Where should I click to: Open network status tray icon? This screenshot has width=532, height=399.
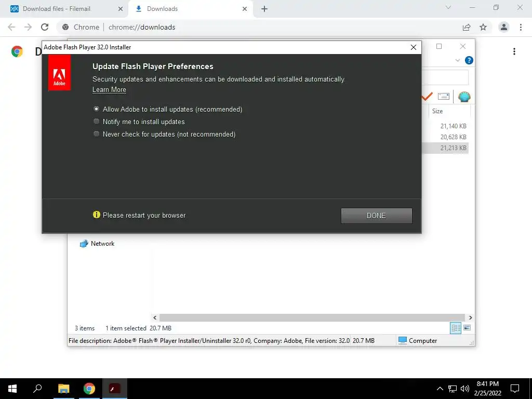pyautogui.click(x=453, y=389)
